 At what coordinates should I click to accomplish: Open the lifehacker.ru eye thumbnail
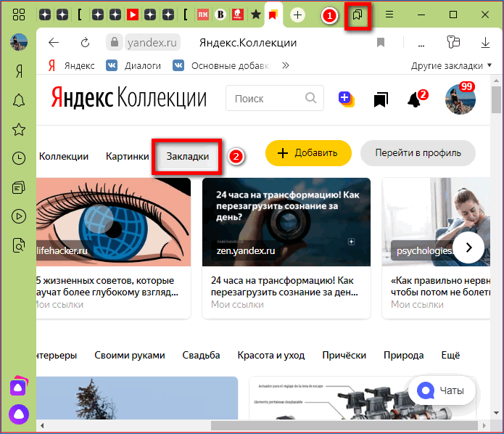(x=113, y=222)
